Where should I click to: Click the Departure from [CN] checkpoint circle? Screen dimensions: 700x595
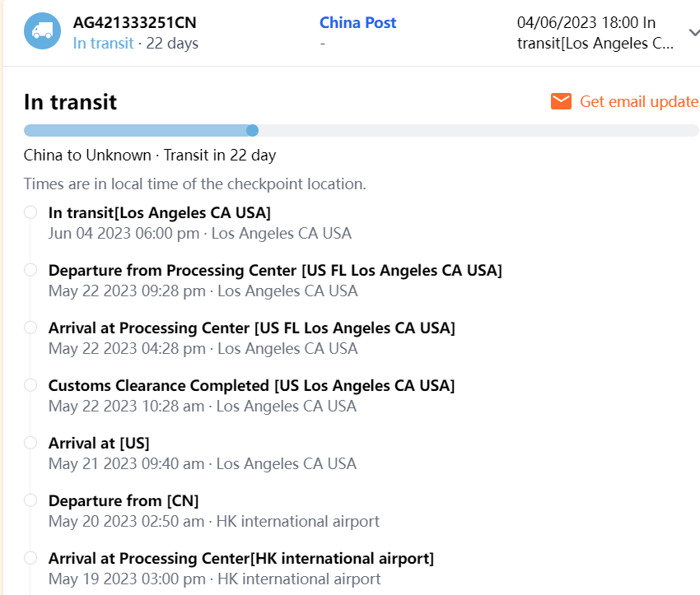(30, 500)
